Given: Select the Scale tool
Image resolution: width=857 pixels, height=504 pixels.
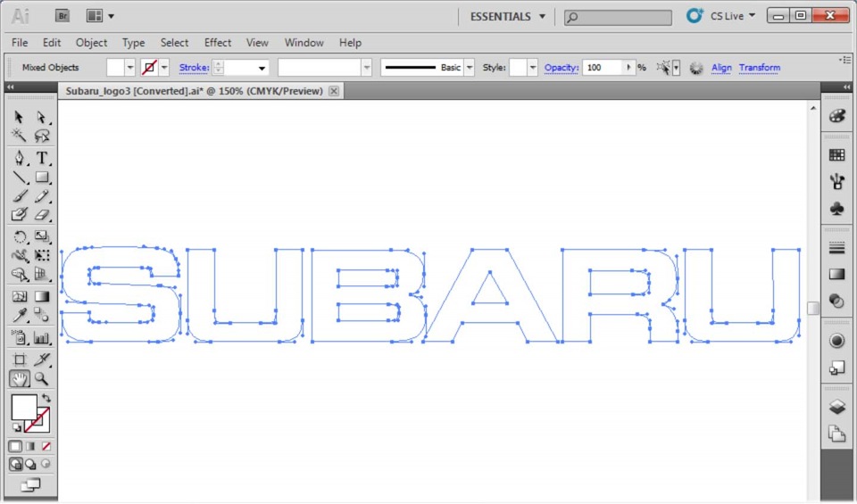Looking at the screenshot, I should tap(42, 236).
